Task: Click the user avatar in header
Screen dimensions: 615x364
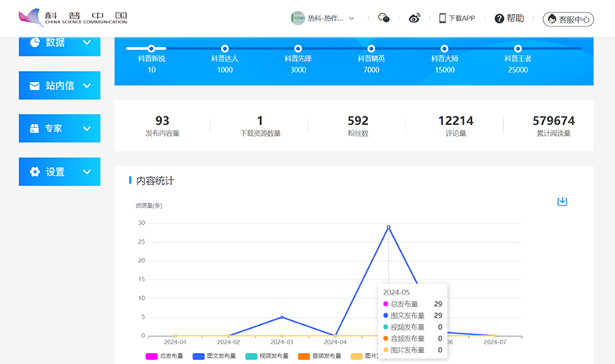Action: [298, 18]
